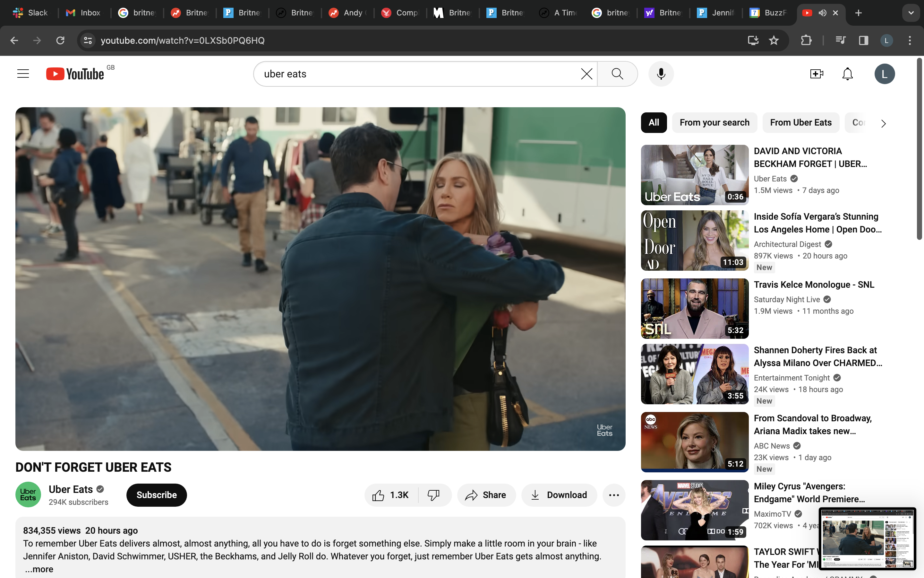The image size is (924, 578).
Task: Click the main video player
Action: 320,279
